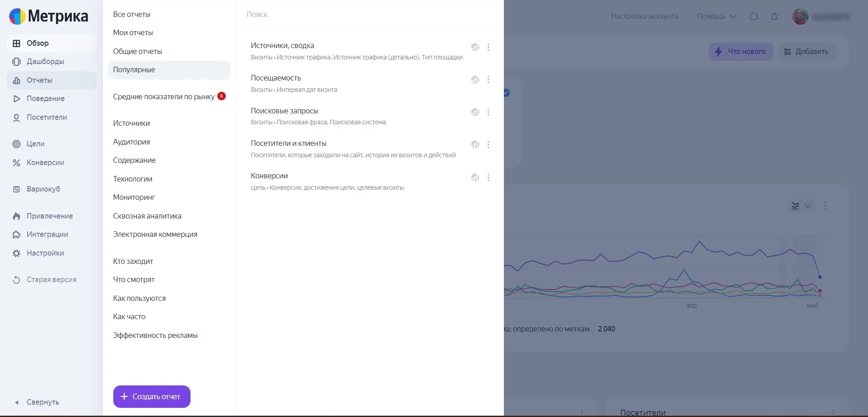The width and height of the screenshot is (868, 417).
Task: Click report icon for Источники, сводка
Action: point(475,47)
